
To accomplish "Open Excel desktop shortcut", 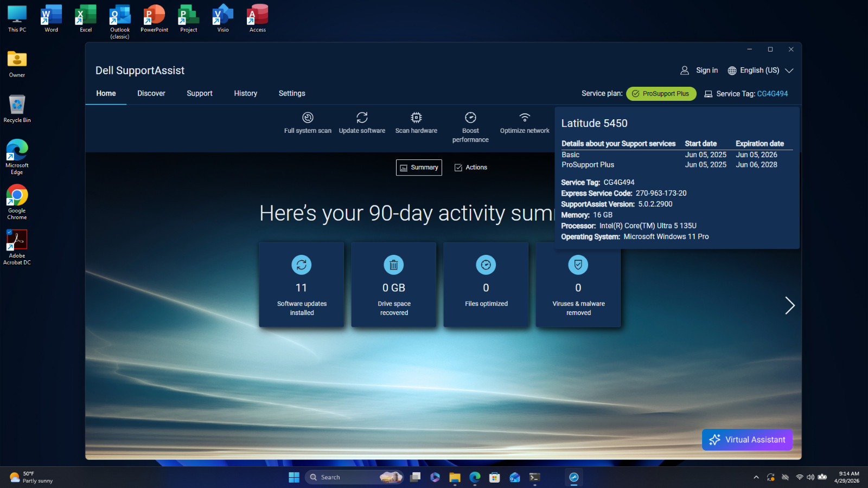I will point(86,20).
